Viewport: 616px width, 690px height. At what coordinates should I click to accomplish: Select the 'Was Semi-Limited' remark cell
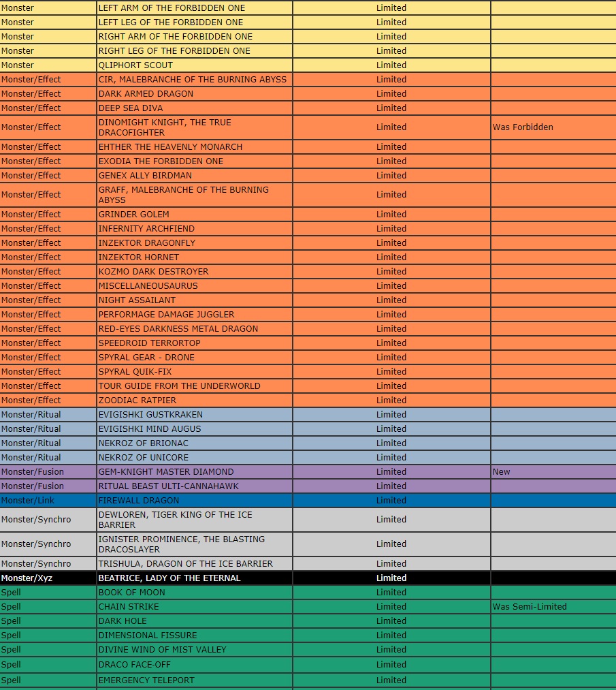point(530,607)
